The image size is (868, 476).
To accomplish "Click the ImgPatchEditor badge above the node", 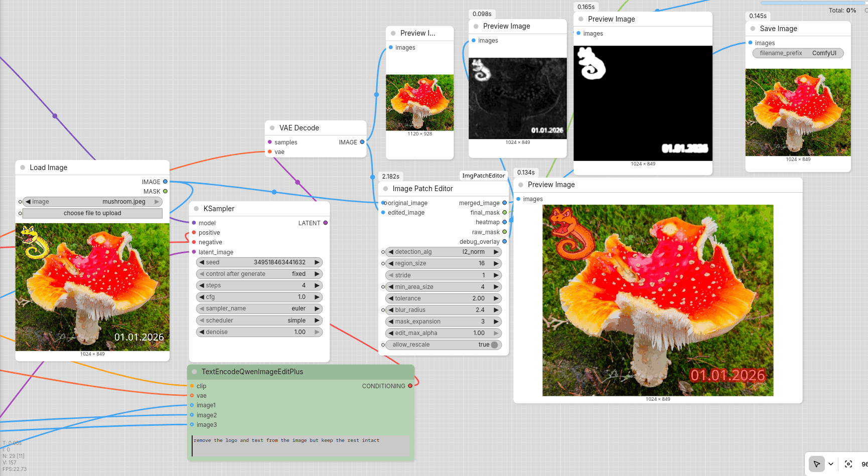I will (483, 176).
